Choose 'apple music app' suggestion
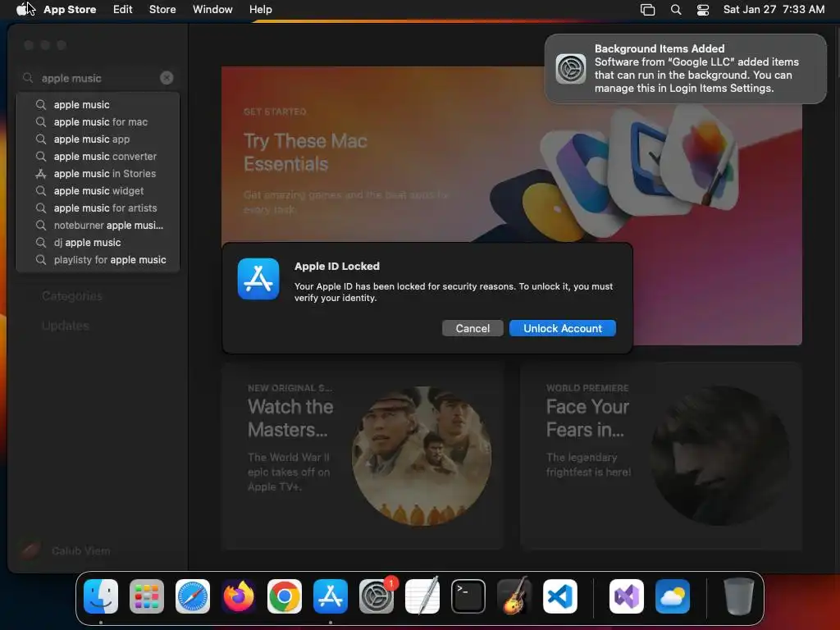The height and width of the screenshot is (630, 840). pos(98,139)
